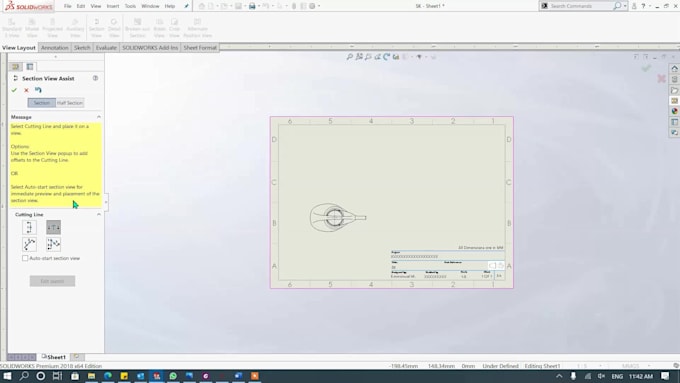The image size is (680, 383).
Task: Click the Editing Sheet1 status text
Action: [542, 366]
